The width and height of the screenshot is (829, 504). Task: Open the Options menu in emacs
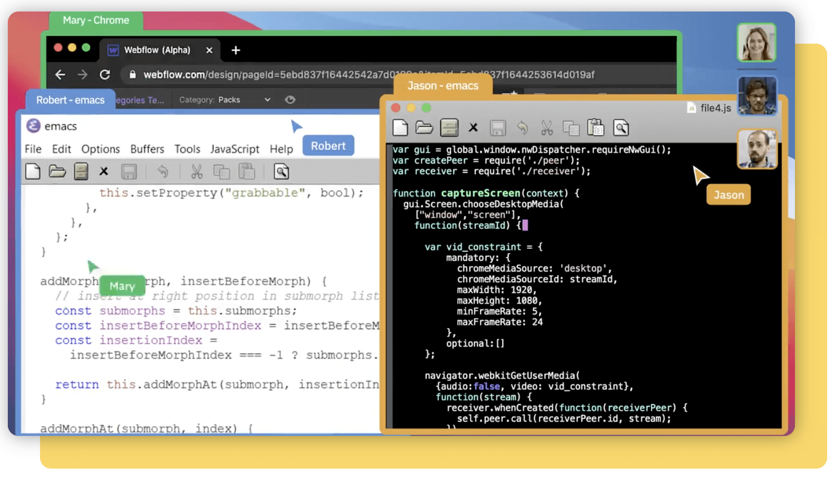point(100,149)
